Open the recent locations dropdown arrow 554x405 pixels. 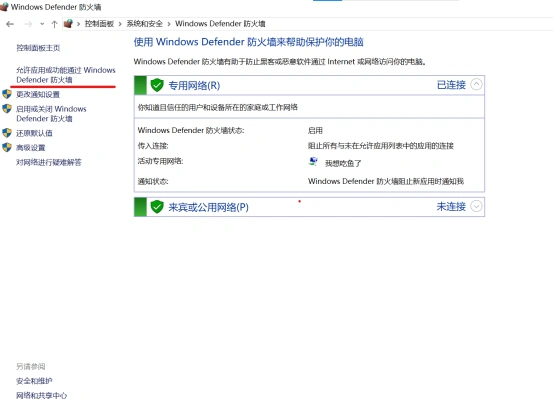tap(42, 24)
